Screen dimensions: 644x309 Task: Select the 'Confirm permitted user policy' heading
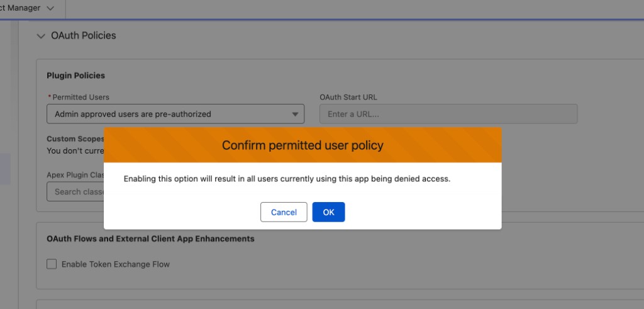tap(303, 145)
